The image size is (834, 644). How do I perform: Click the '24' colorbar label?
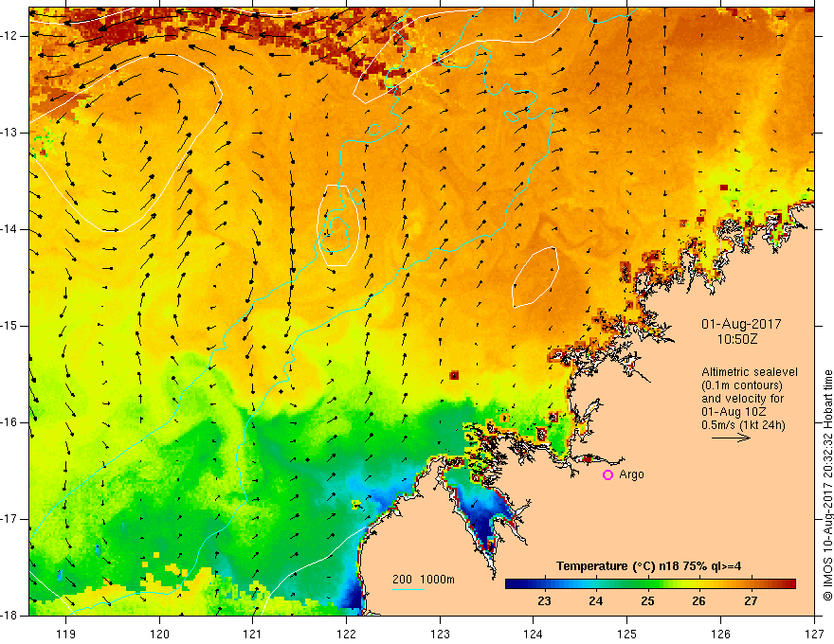click(x=596, y=601)
